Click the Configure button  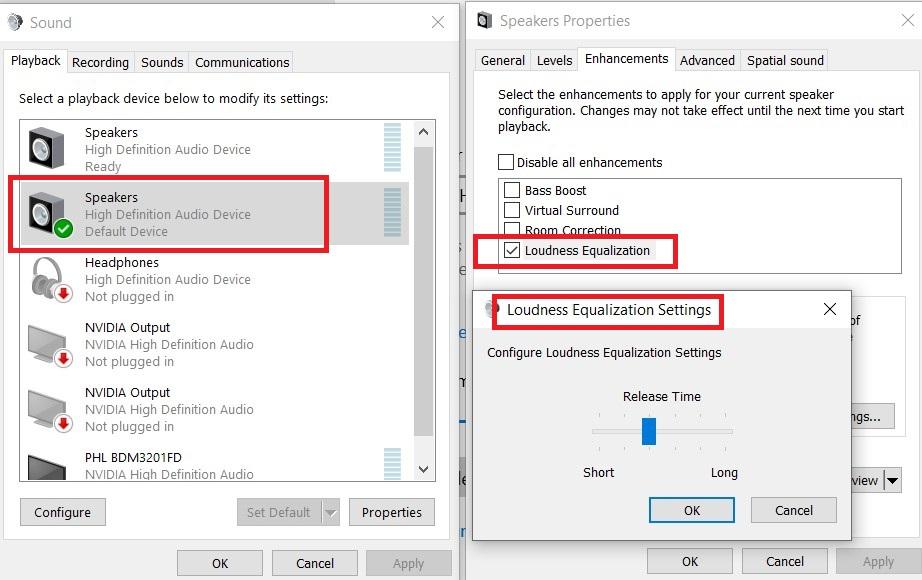62,512
